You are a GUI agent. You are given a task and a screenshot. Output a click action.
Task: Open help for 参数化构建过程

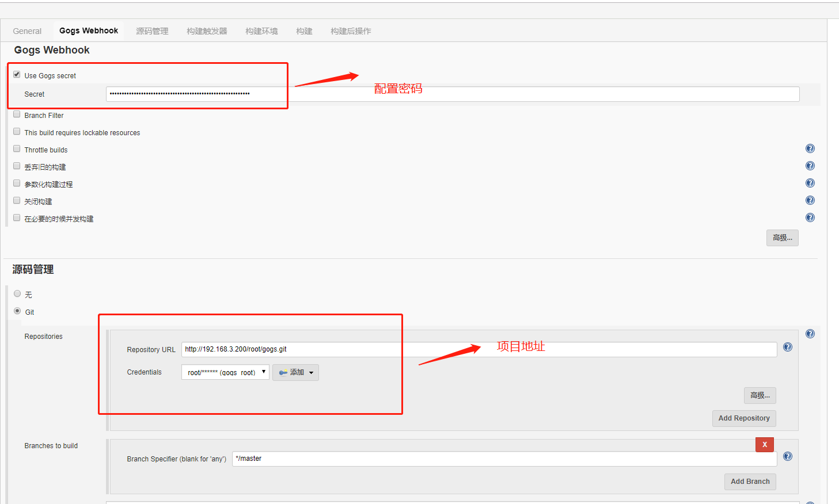(810, 183)
